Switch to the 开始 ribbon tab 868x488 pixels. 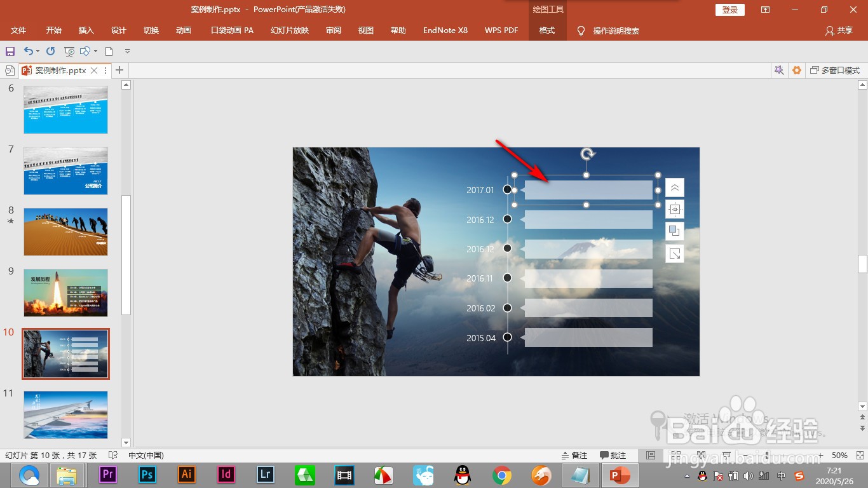(54, 30)
